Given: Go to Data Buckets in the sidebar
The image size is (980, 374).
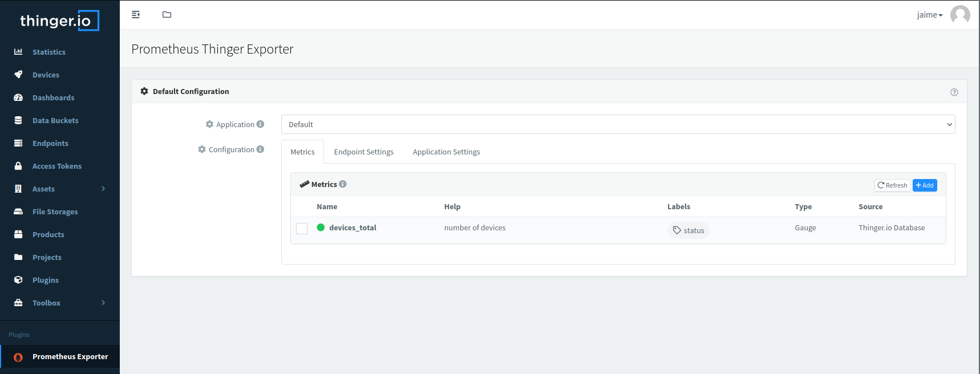Looking at the screenshot, I should click(x=55, y=120).
